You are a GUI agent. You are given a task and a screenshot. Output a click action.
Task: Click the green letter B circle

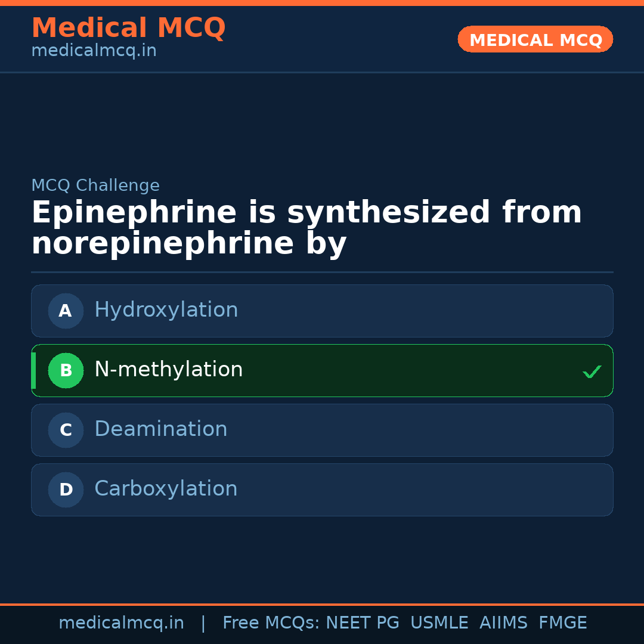pyautogui.click(x=66, y=370)
